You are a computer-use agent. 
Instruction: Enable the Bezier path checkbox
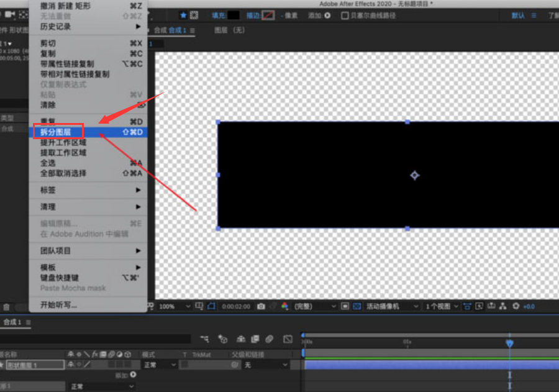tap(345, 16)
